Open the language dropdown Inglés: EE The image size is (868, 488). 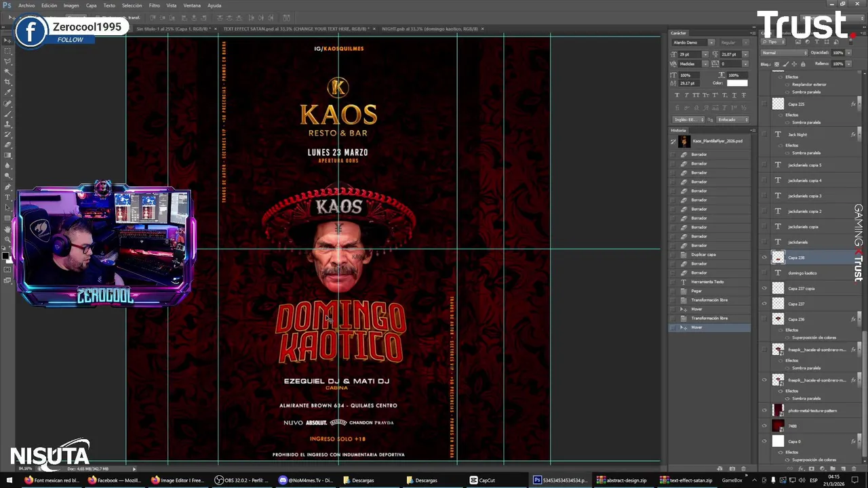(x=688, y=120)
